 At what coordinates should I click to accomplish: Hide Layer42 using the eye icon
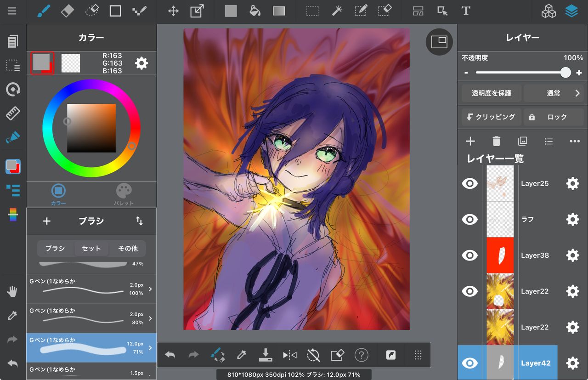click(x=469, y=363)
